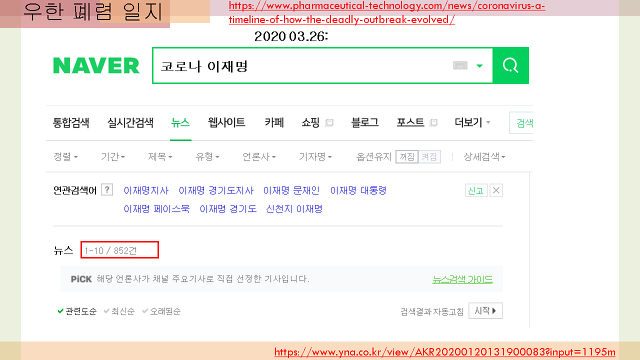Expand the 제목 filter dropdown
Screen dimensions: 640x360
pyautogui.click(x=160, y=157)
